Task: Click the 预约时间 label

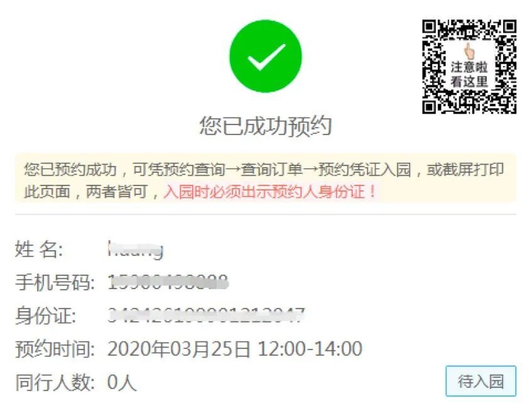Action: 55,349
